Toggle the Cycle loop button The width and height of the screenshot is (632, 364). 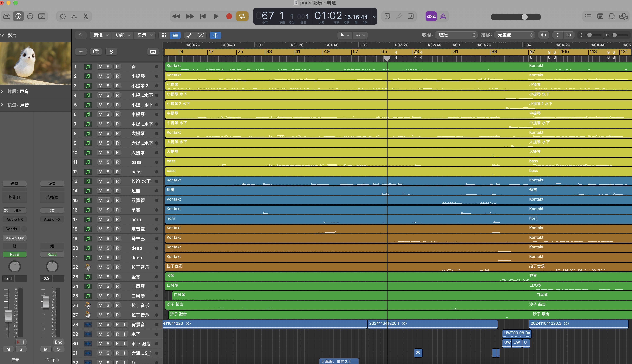tap(242, 16)
